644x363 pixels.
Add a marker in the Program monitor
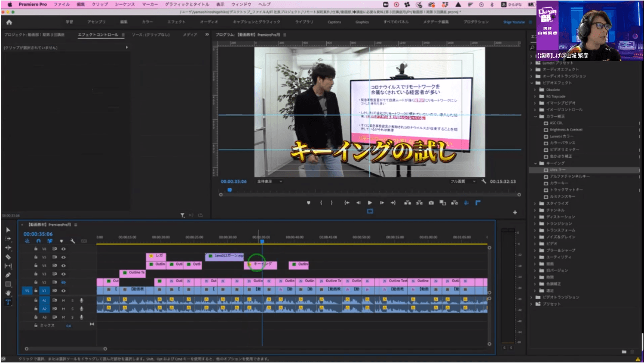[x=308, y=203]
